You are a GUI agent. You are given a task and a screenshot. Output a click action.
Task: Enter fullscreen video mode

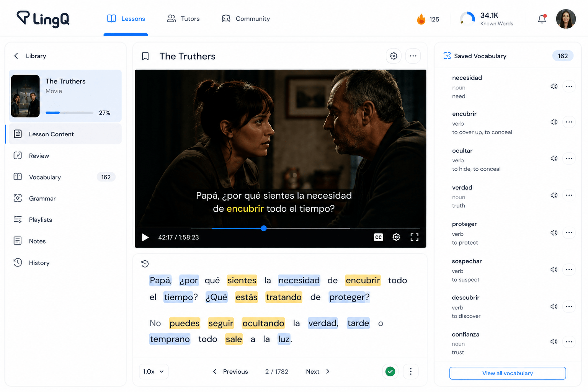click(414, 237)
